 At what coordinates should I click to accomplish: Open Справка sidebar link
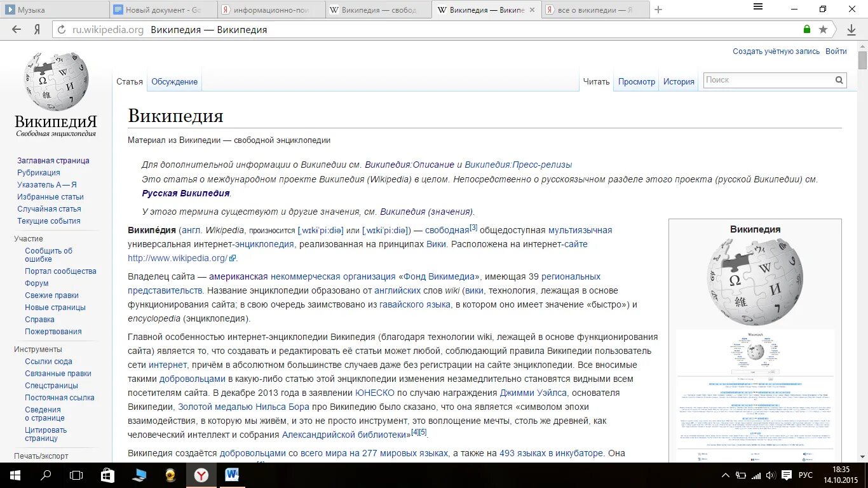pos(39,320)
